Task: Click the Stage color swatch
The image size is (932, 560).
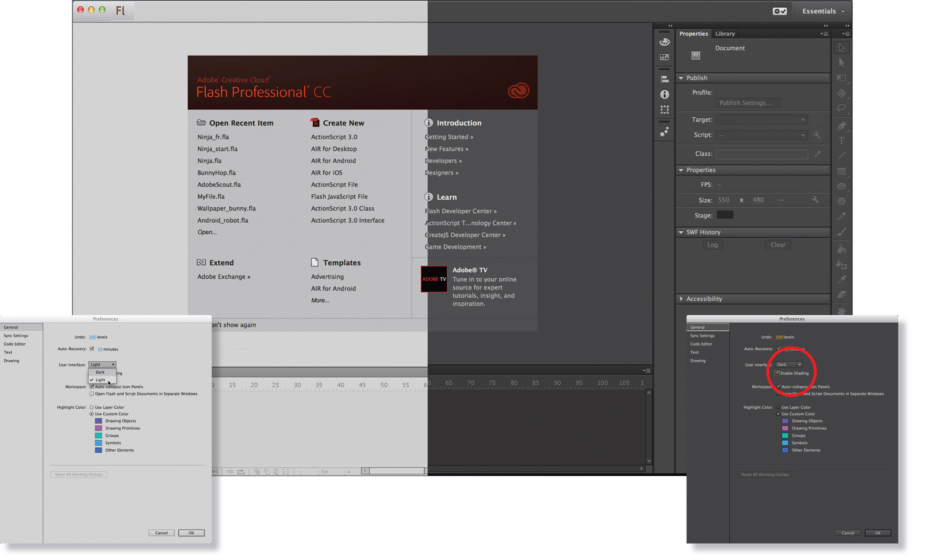Action: click(x=724, y=215)
